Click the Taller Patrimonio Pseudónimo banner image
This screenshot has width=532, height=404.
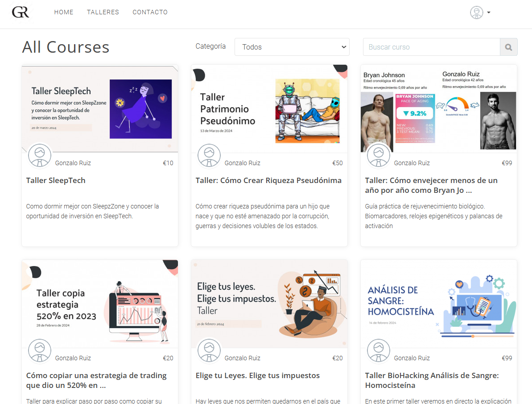tap(269, 108)
